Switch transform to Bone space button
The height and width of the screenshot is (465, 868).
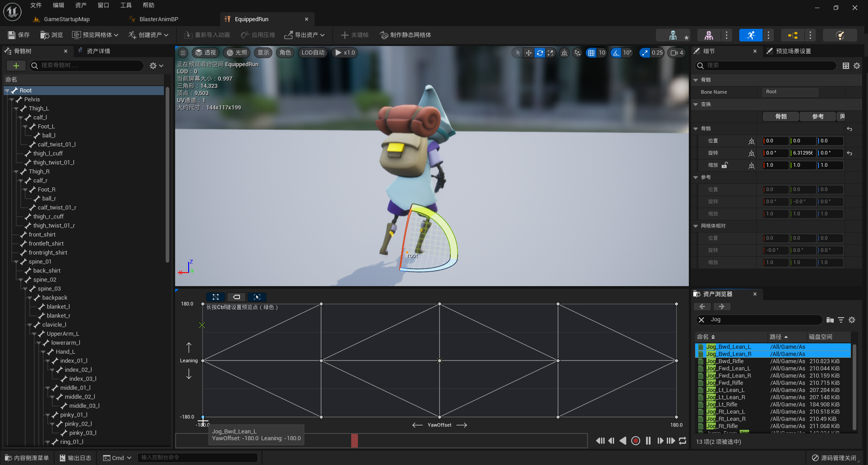pos(781,116)
